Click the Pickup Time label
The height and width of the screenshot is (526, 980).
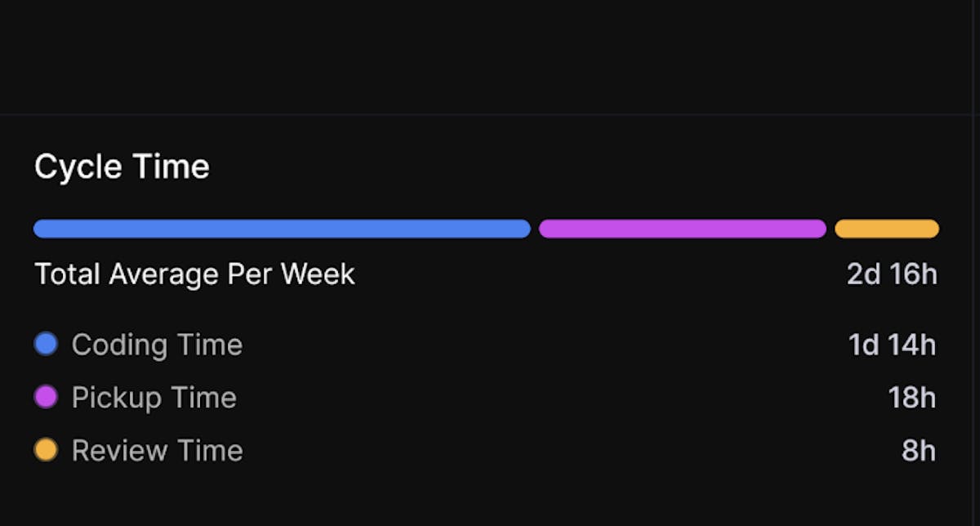pos(154,398)
